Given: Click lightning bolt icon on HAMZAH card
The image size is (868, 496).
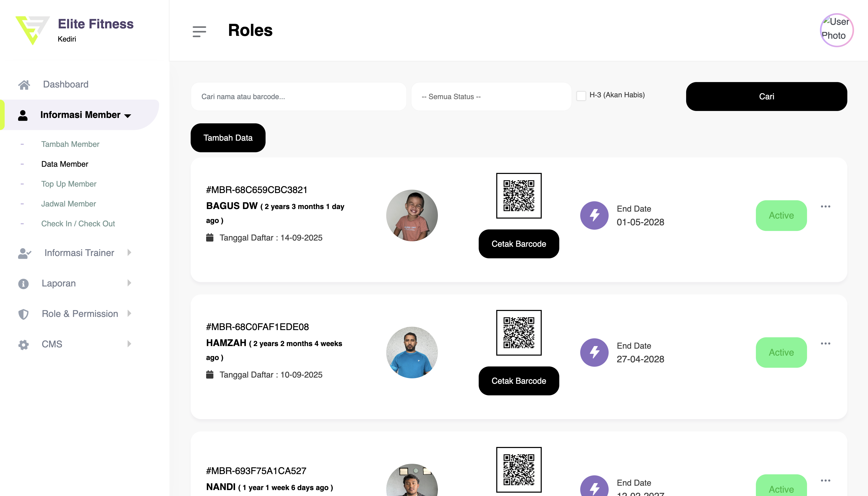Looking at the screenshot, I should [x=594, y=352].
